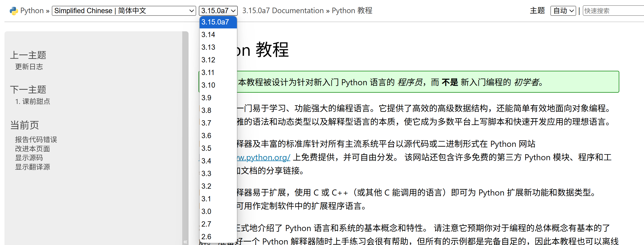Click the 上一主题 sidebar heading
The width and height of the screenshot is (644, 245).
click(28, 55)
